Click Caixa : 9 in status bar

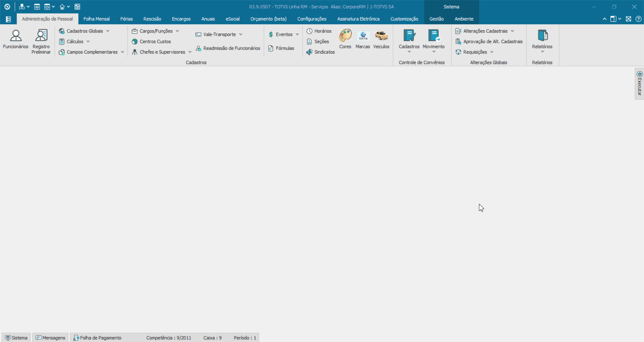pos(212,338)
